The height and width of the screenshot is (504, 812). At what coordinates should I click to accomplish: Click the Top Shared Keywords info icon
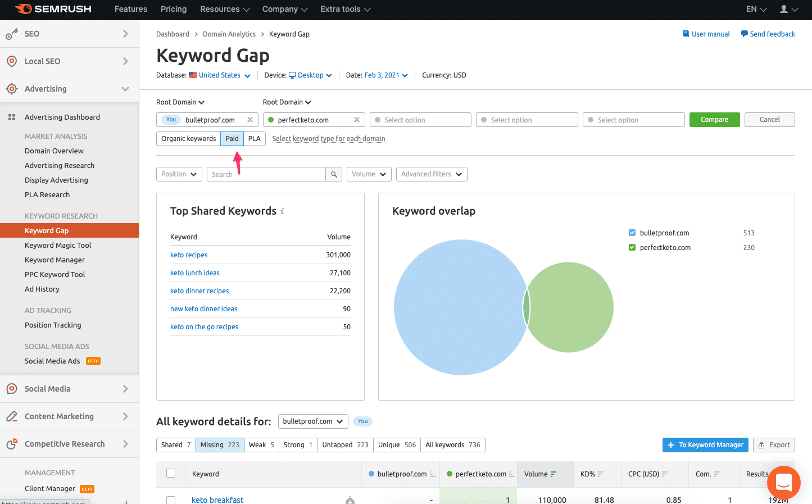pyautogui.click(x=282, y=211)
